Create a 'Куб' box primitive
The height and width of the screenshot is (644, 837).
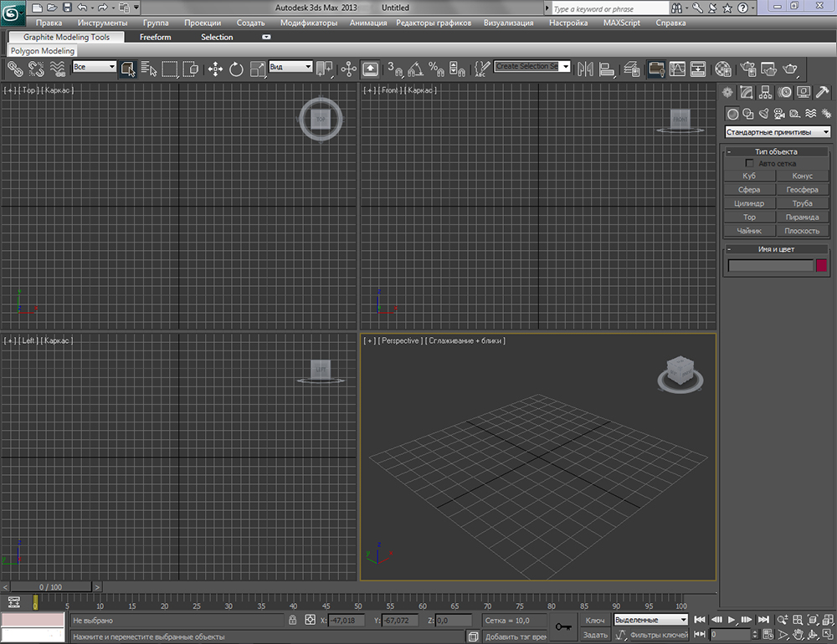tap(749, 176)
